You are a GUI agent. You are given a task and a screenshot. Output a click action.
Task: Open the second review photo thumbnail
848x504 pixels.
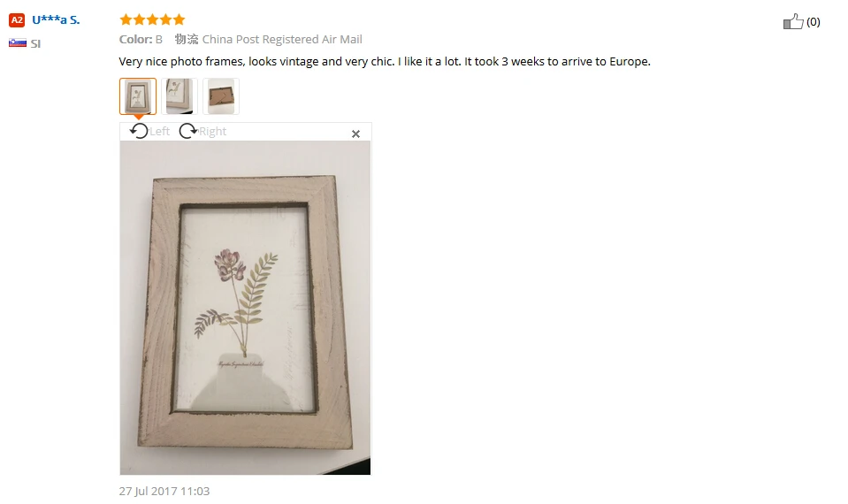(x=180, y=96)
